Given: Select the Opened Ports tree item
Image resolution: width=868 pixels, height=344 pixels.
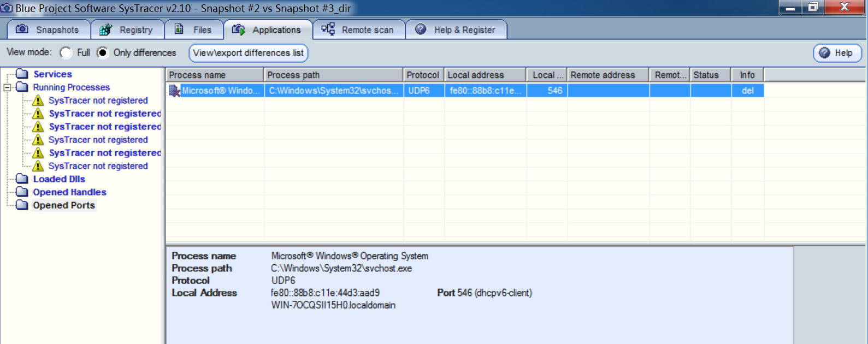Looking at the screenshot, I should point(64,205).
